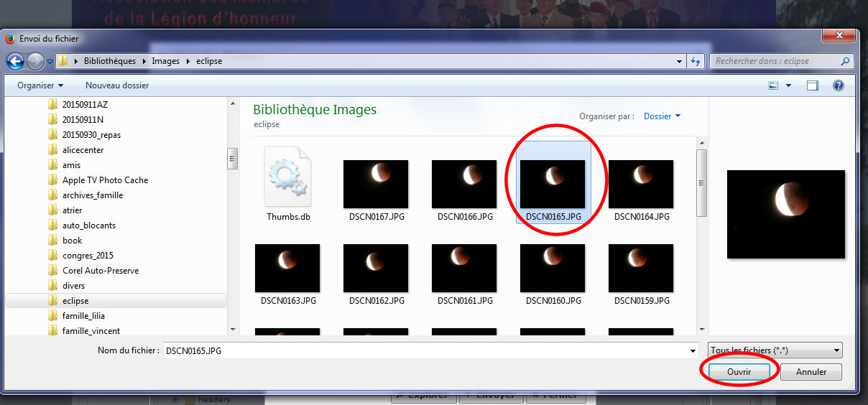868x405 pixels.
Task: Select thumbnail DSCN0167.JPG
Action: click(376, 184)
